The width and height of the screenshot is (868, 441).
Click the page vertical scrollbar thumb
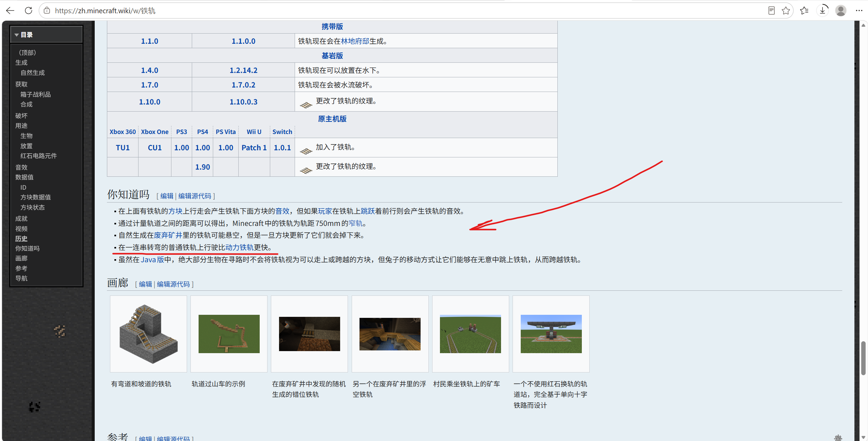pyautogui.click(x=863, y=358)
